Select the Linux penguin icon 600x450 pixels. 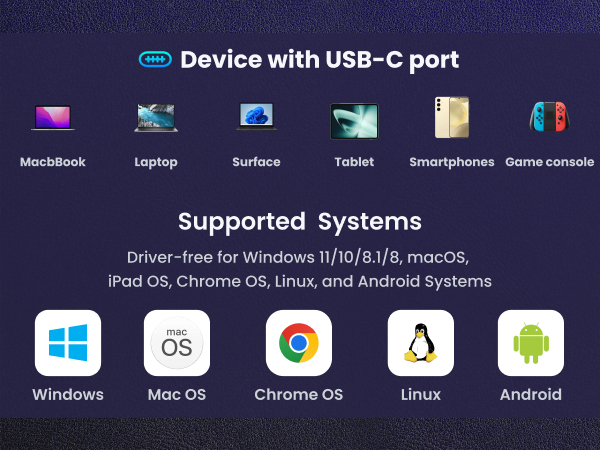[x=421, y=343]
